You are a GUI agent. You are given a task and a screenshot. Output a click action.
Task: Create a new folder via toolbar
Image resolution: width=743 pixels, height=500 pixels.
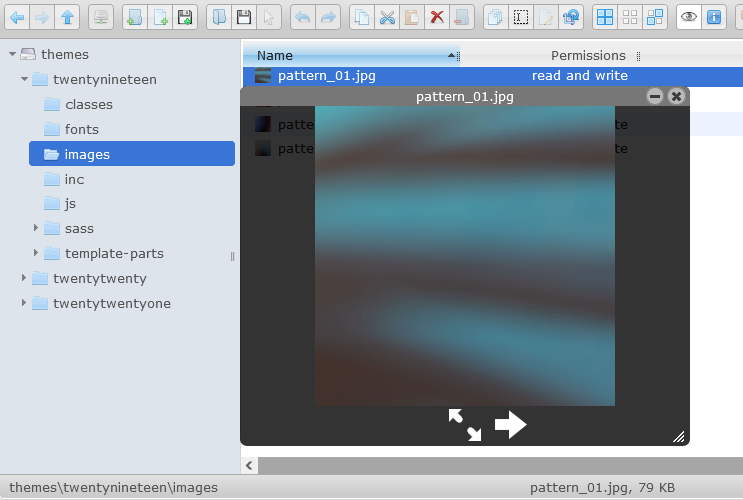(134, 17)
